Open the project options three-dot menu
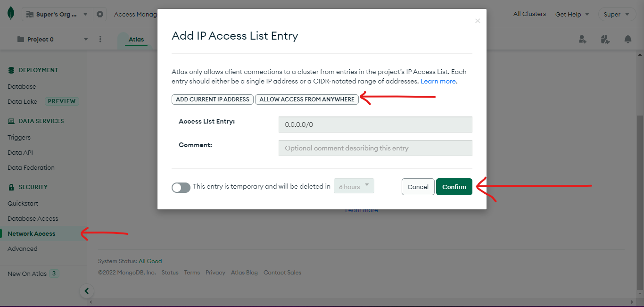Viewport: 644px width, 307px height. point(100,39)
